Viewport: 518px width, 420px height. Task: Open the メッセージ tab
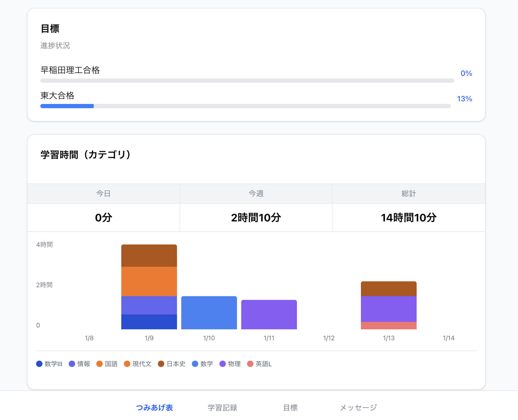pos(358,408)
